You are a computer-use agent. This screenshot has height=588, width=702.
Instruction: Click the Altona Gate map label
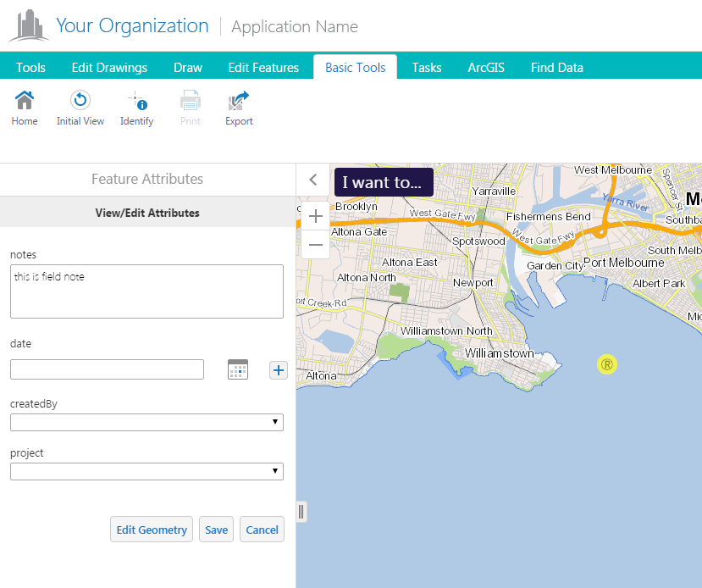(x=359, y=232)
